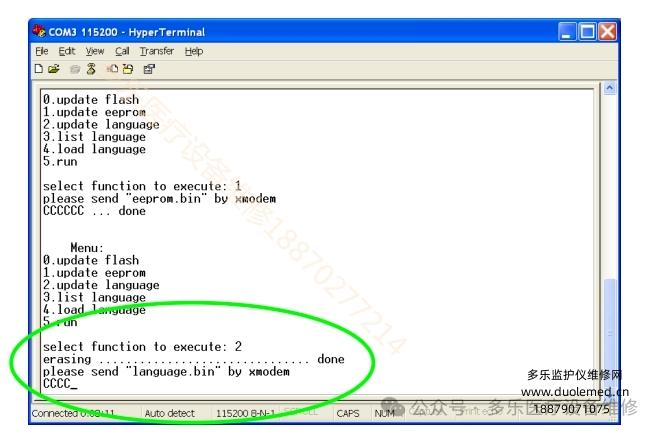Click the Send toolbar icon
Viewport: 650px width, 442px height.
pos(112,69)
